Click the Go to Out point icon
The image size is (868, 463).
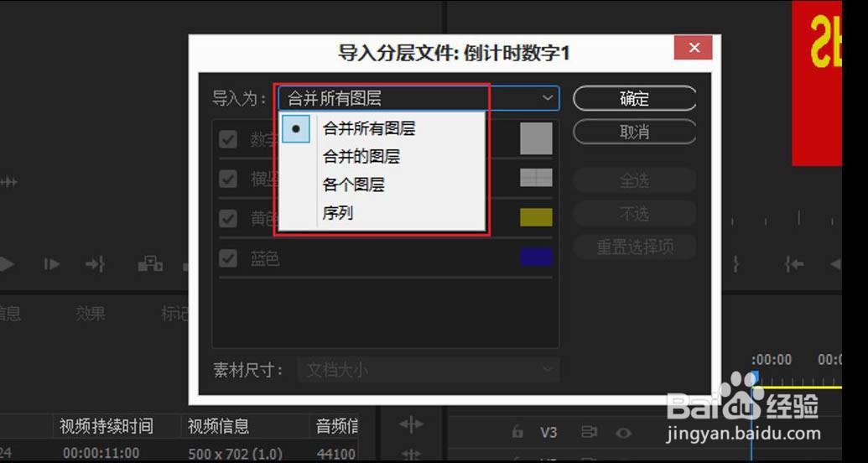point(95,264)
